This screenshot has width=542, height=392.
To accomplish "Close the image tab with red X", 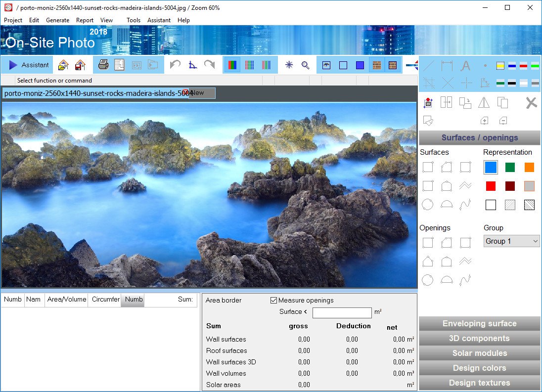I will [185, 92].
